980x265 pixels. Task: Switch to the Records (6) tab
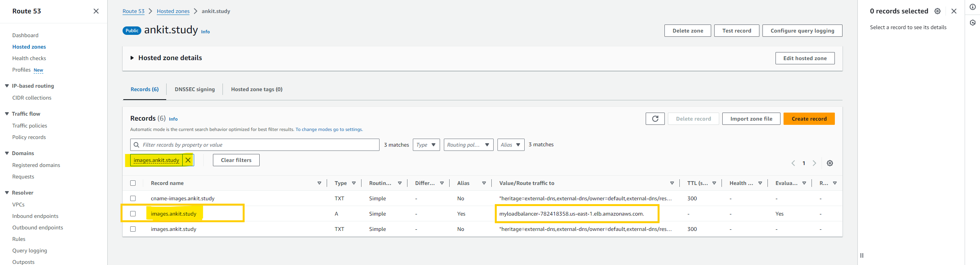click(144, 89)
